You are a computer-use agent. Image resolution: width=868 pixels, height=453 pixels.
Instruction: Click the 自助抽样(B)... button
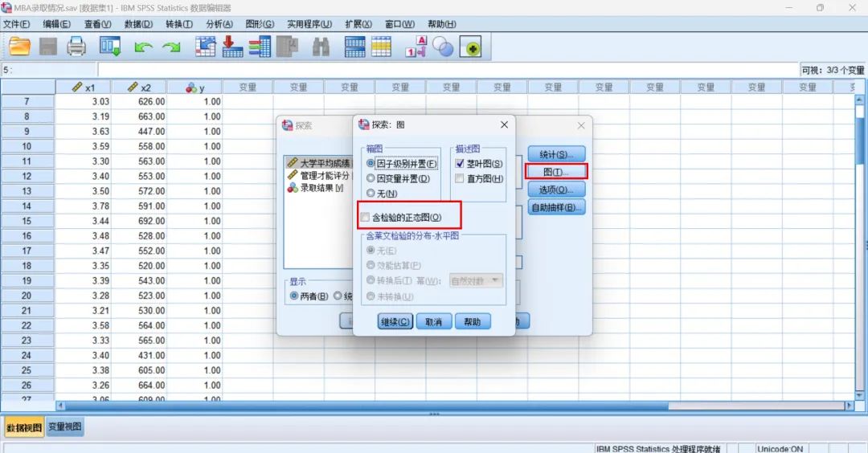coord(556,207)
